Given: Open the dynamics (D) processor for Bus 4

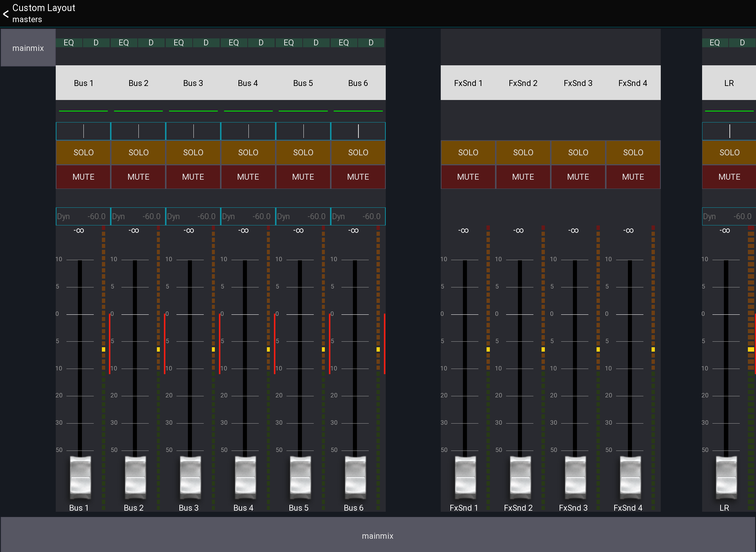Looking at the screenshot, I should click(261, 42).
